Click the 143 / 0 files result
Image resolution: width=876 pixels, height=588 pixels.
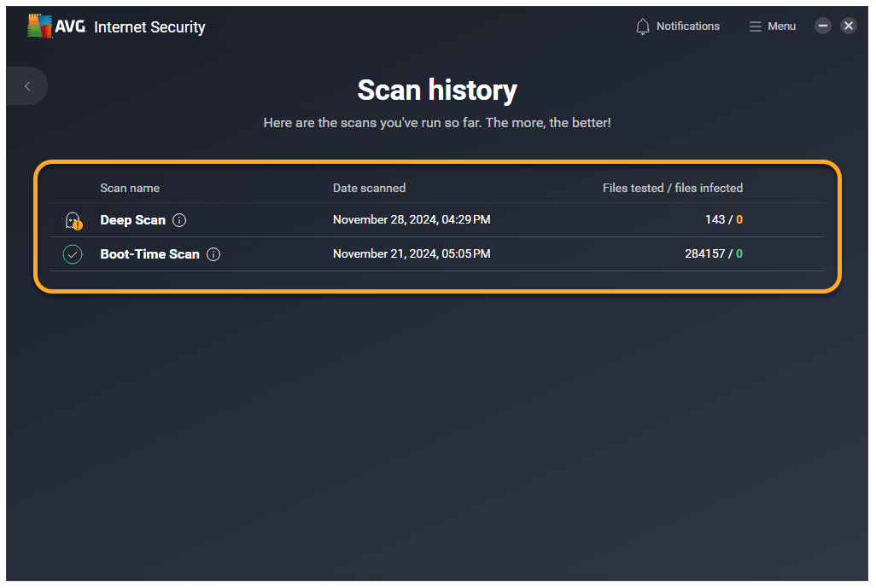(723, 220)
